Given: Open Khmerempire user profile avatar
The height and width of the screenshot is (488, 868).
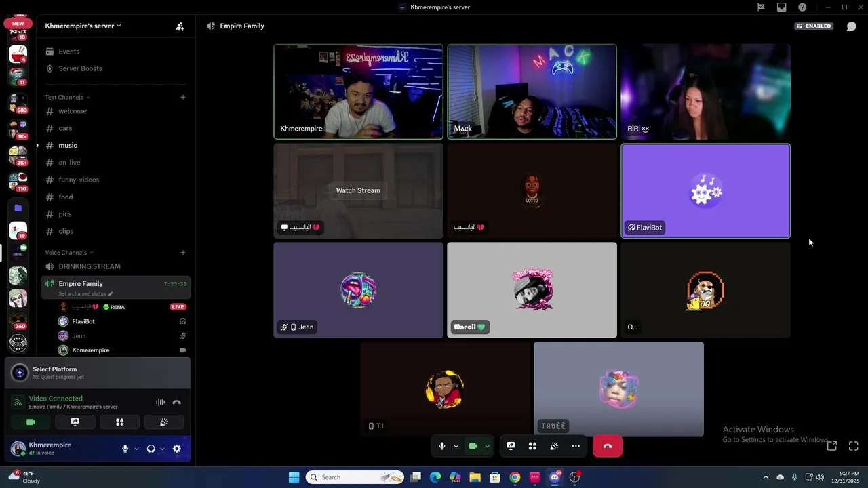Looking at the screenshot, I should pyautogui.click(x=18, y=449).
